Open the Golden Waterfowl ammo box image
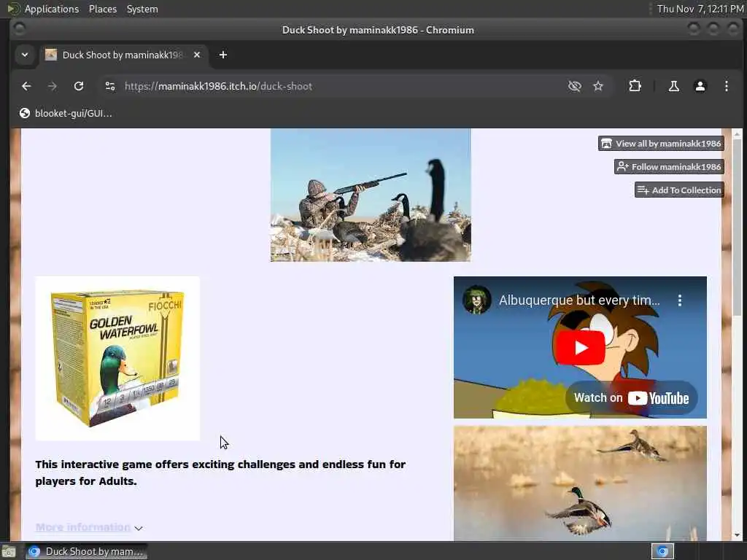The image size is (747, 560). [117, 359]
